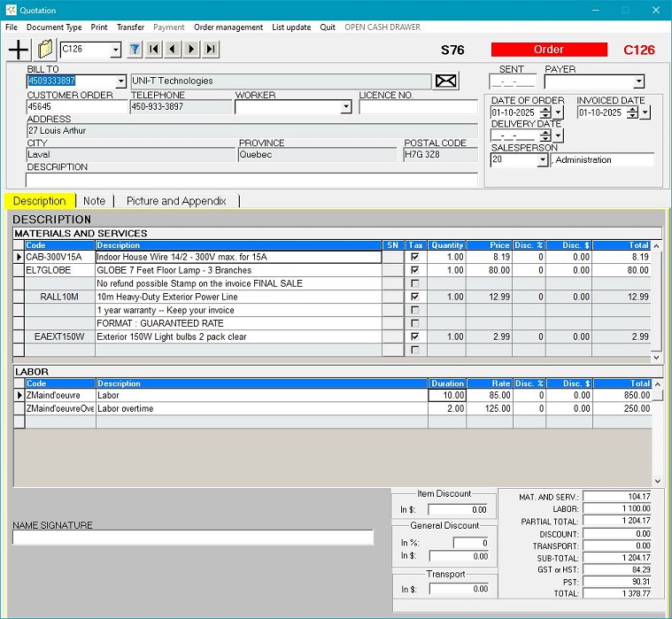672x619 pixels.
Task: Toggle Tax checkbox for CAB-300V15A row
Action: point(414,258)
